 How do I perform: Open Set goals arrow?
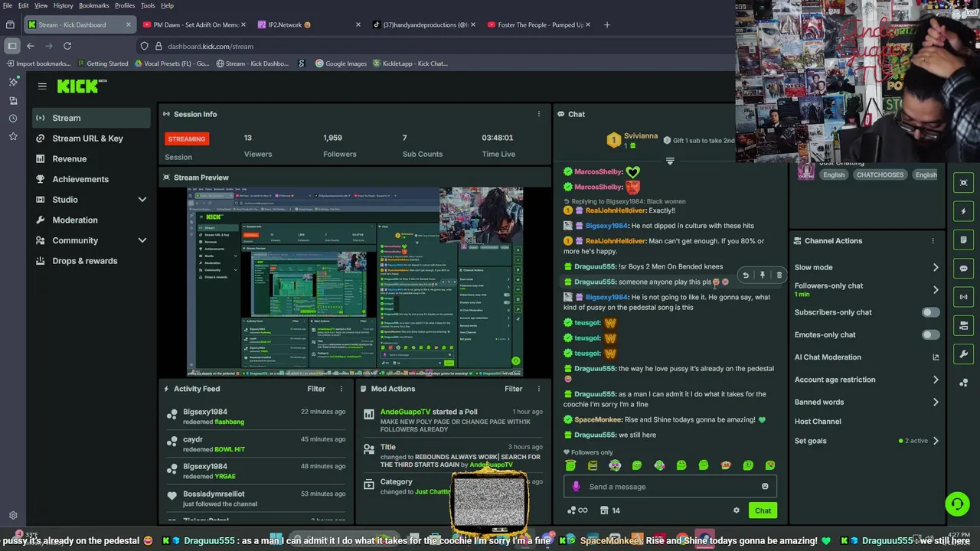pyautogui.click(x=936, y=441)
